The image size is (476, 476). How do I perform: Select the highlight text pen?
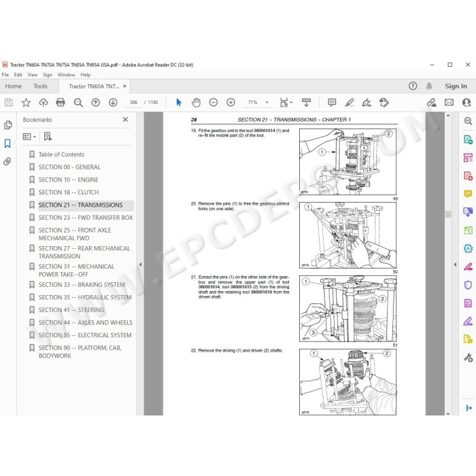(x=350, y=103)
